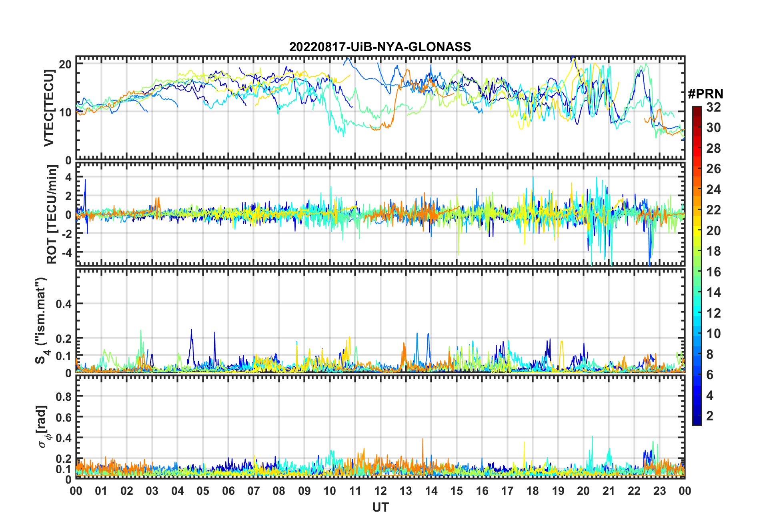Select colorbar tick label 2

click(x=710, y=416)
